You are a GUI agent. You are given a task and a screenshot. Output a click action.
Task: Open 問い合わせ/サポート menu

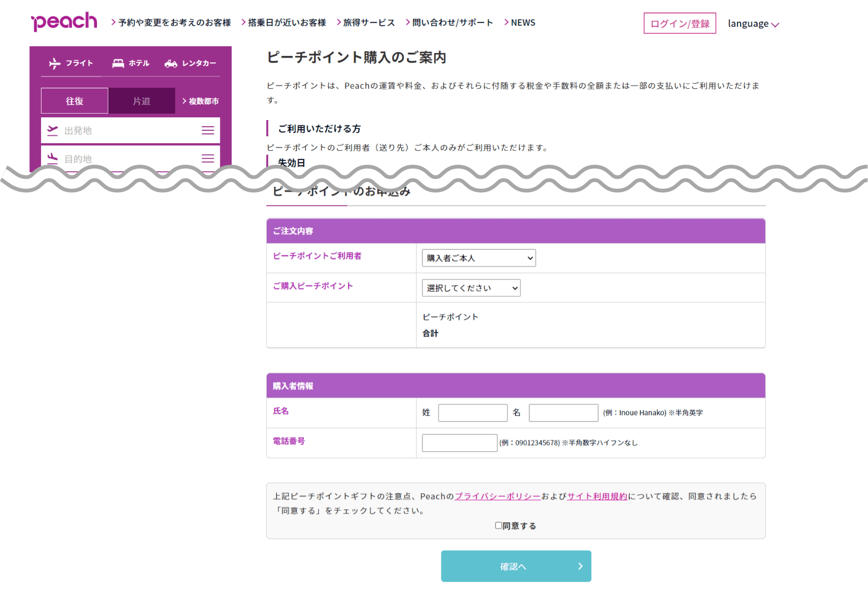(449, 23)
